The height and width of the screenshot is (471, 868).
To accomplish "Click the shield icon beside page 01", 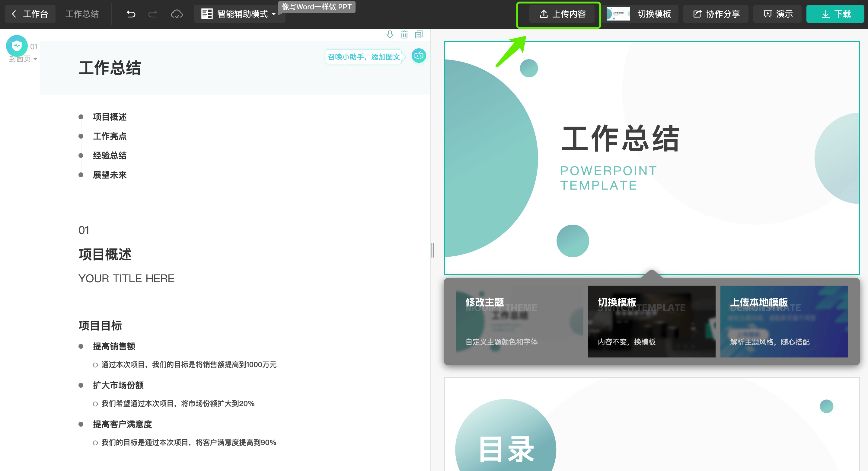I will pyautogui.click(x=17, y=46).
